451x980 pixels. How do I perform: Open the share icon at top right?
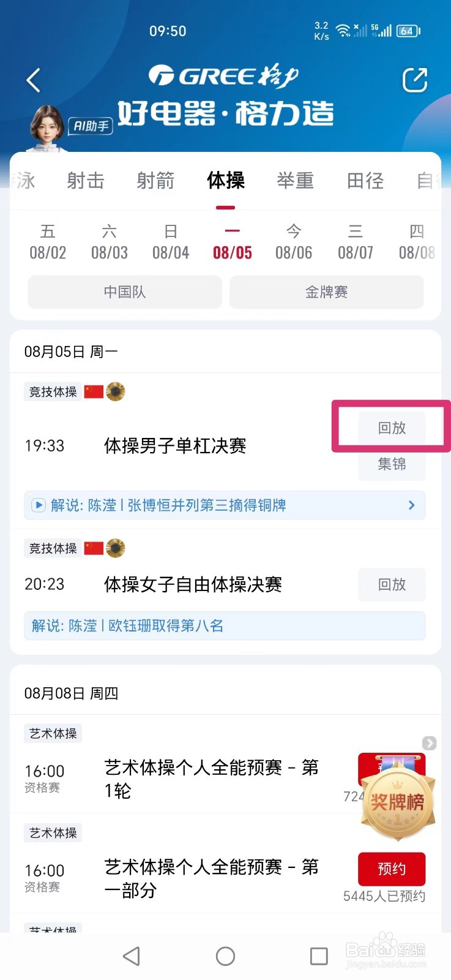coord(414,80)
